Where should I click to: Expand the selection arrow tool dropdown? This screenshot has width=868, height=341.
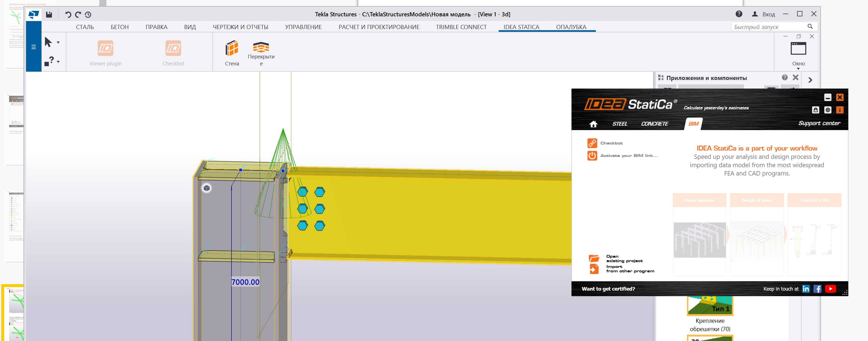coord(58,42)
